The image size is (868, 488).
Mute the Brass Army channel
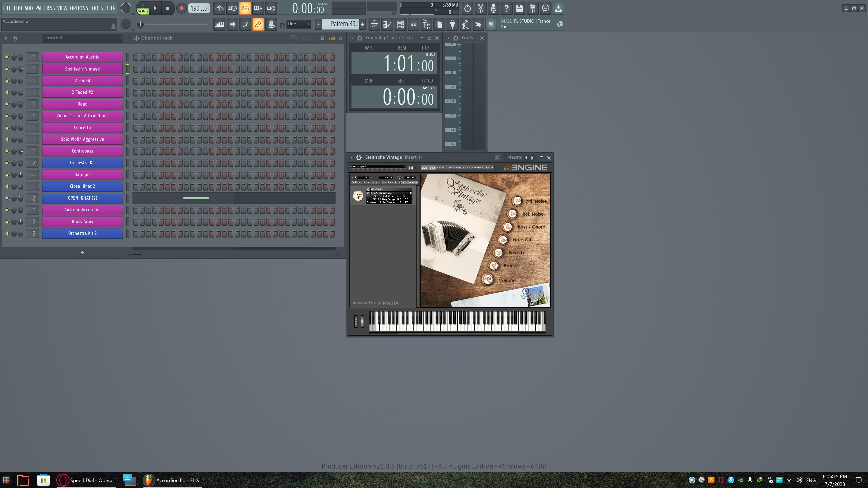point(7,222)
